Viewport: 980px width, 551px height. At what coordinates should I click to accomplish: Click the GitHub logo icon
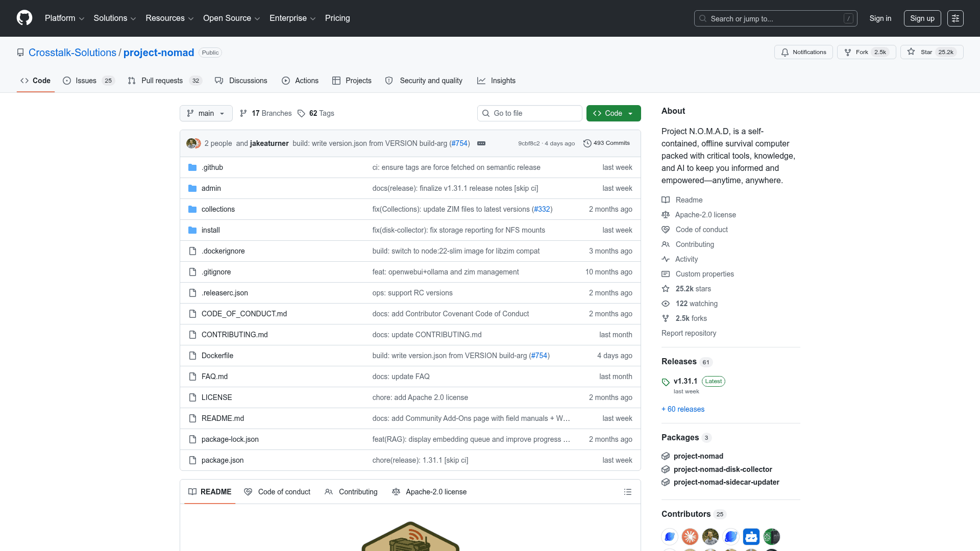(24, 18)
